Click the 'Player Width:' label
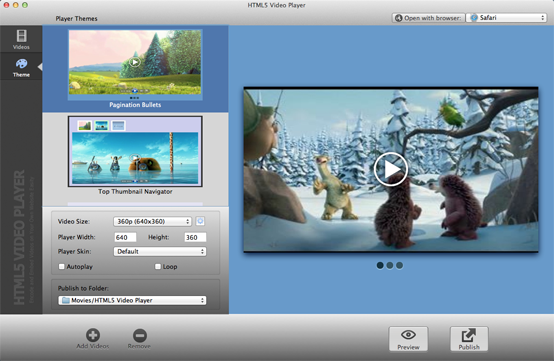This screenshot has height=361, width=554. click(x=76, y=237)
